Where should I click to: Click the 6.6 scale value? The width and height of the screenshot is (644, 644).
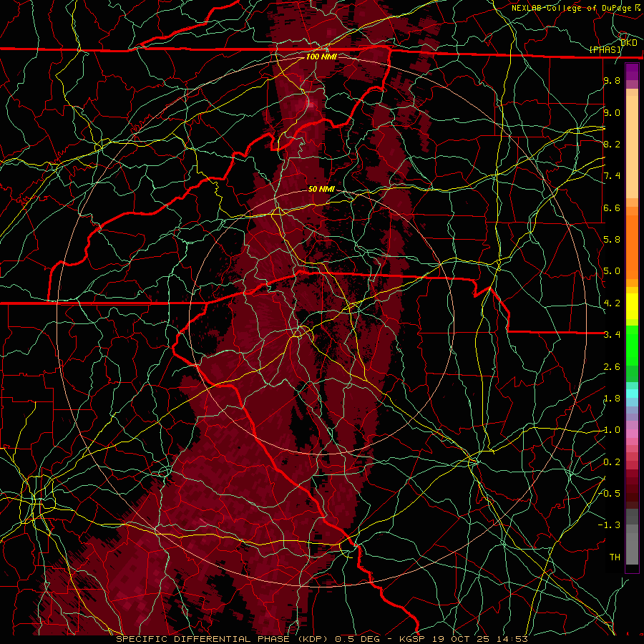point(612,208)
